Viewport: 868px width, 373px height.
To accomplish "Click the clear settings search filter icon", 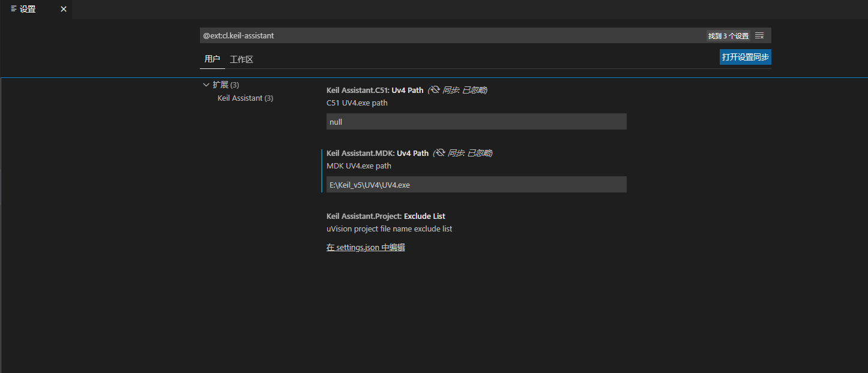I will (759, 35).
